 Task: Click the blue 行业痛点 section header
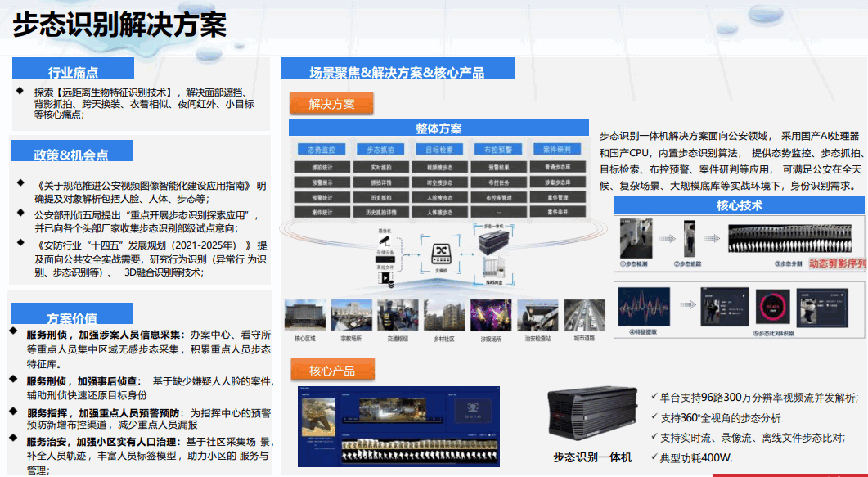click(x=74, y=71)
